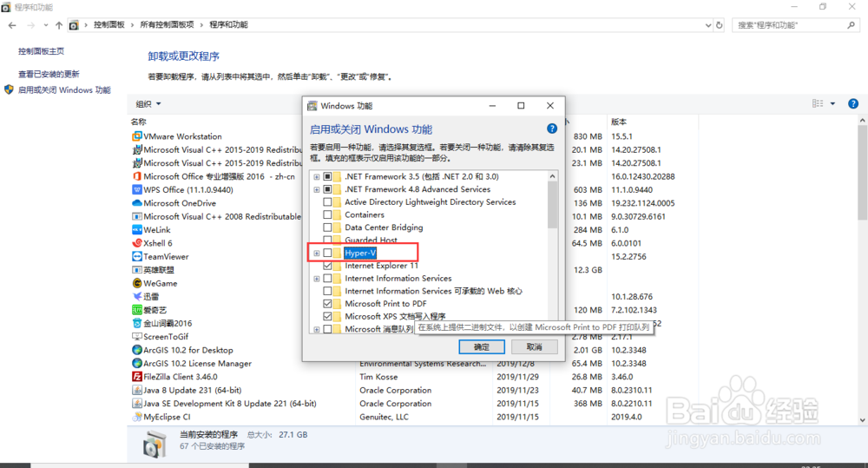Screen dimensions: 868x468
Task: Click the FileZilla Client icon
Action: pos(137,377)
